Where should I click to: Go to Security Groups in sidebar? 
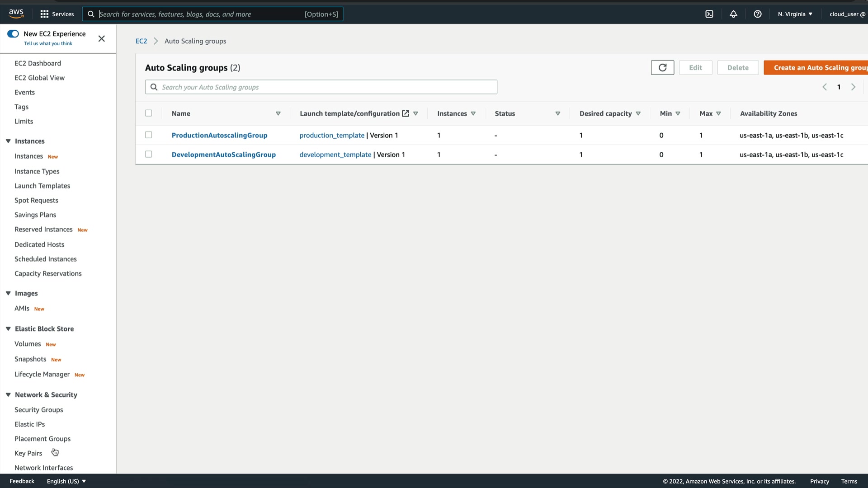(x=38, y=410)
